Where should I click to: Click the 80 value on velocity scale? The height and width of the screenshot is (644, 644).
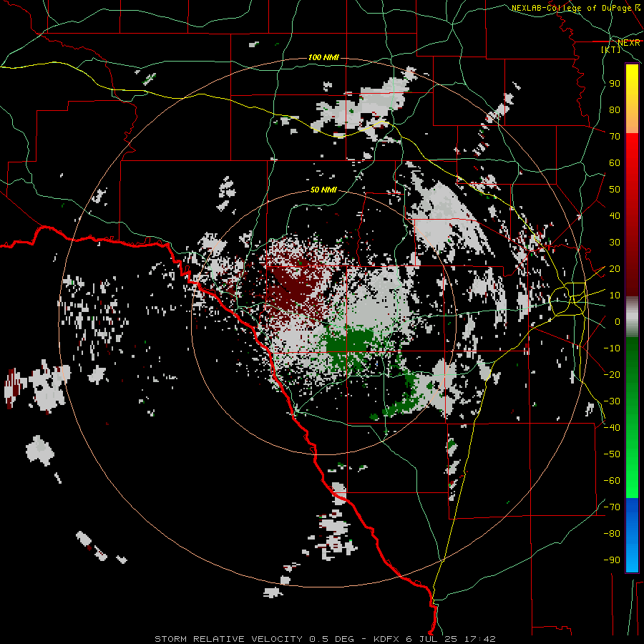(615, 110)
